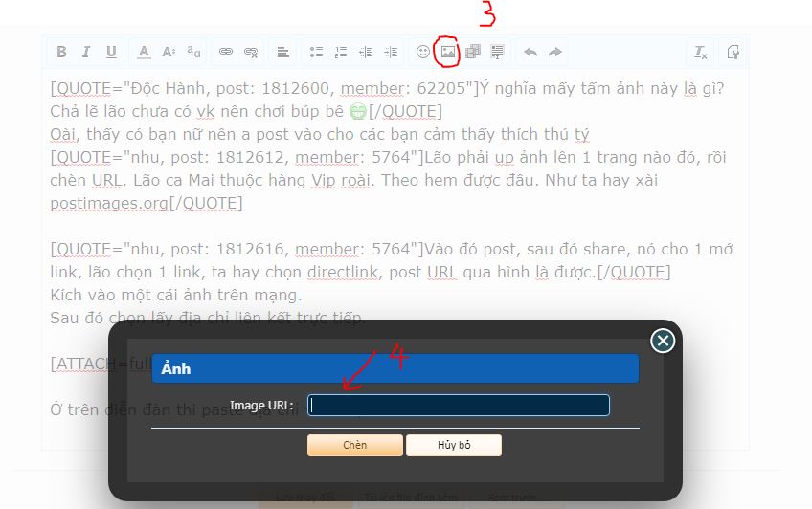Click the unlink icon
The image size is (812, 509).
pos(251,52)
